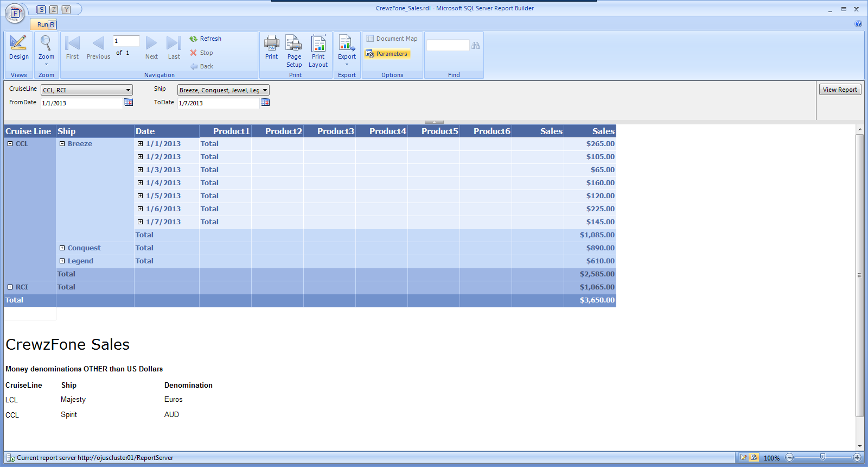
Task: Collapse parameters pane with splitter handle
Action: click(434, 122)
